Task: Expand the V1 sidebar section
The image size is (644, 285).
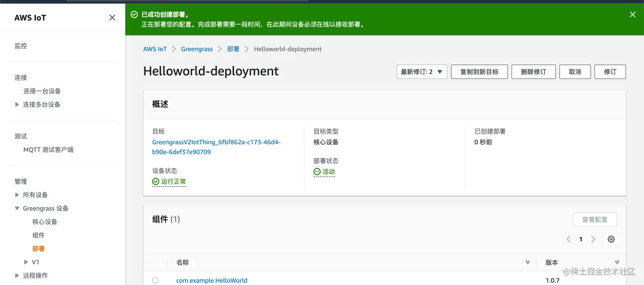Action: [x=26, y=262]
